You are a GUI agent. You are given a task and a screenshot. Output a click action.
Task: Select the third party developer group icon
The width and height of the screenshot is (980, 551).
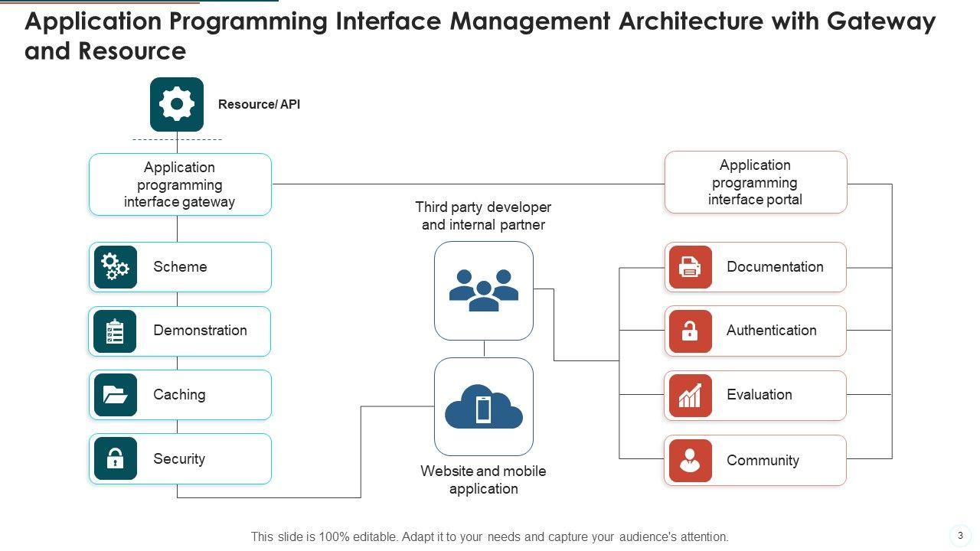[x=484, y=291]
